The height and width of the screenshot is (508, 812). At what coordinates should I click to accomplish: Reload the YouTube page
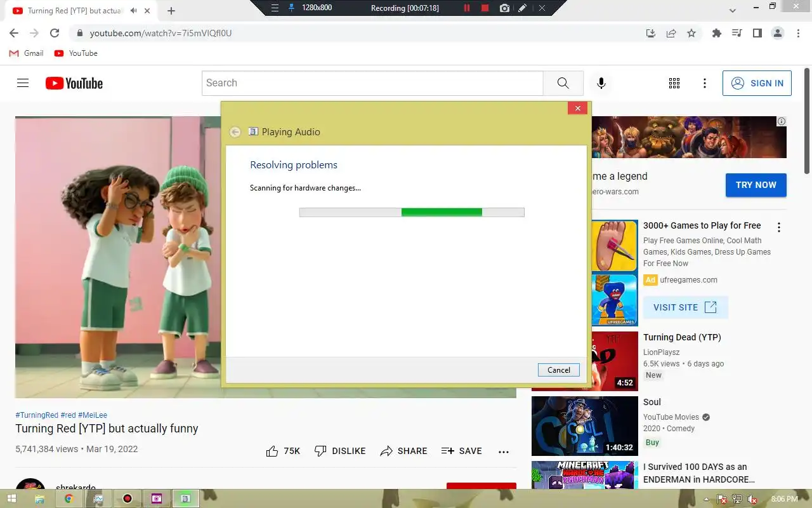[x=55, y=33]
